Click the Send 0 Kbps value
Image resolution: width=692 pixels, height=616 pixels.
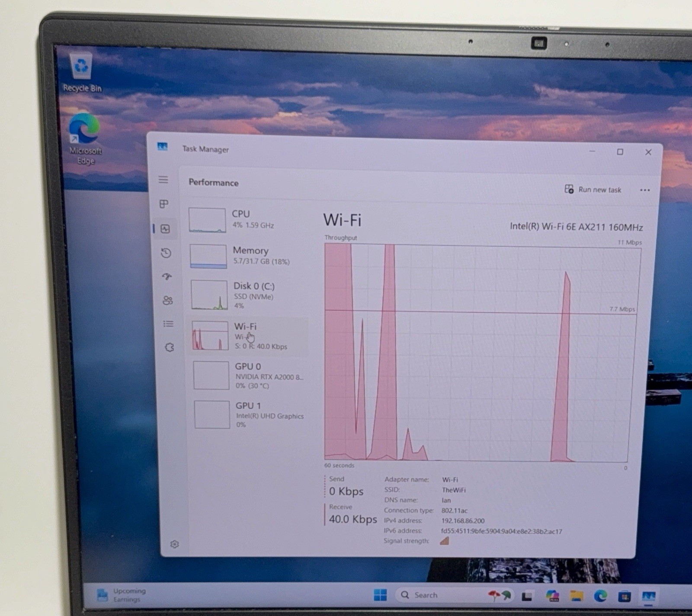pos(346,492)
